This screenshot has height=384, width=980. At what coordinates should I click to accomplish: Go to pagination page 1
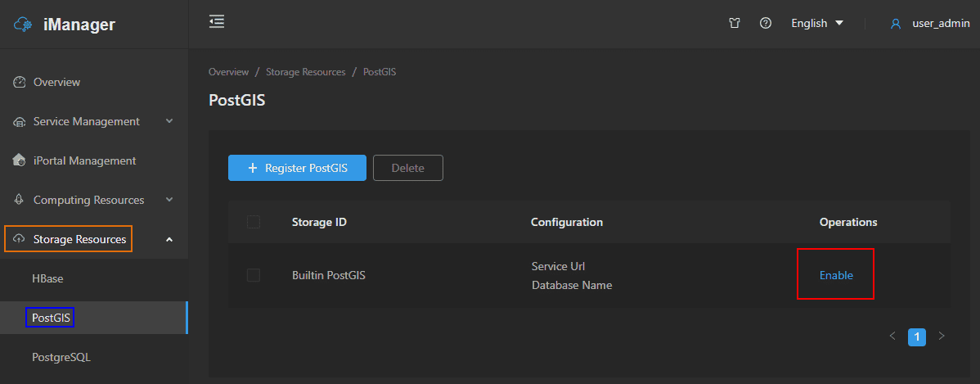(x=917, y=337)
